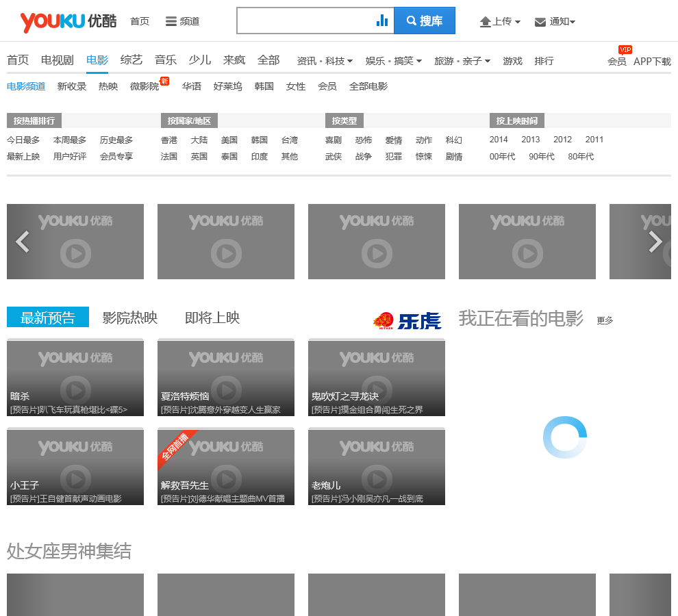Expand the 娱乐·搞笑 dropdown
The width and height of the screenshot is (678, 616).
(394, 61)
